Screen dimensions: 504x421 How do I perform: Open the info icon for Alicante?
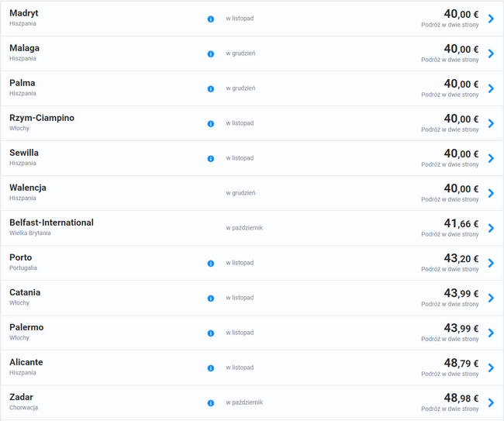click(x=211, y=368)
